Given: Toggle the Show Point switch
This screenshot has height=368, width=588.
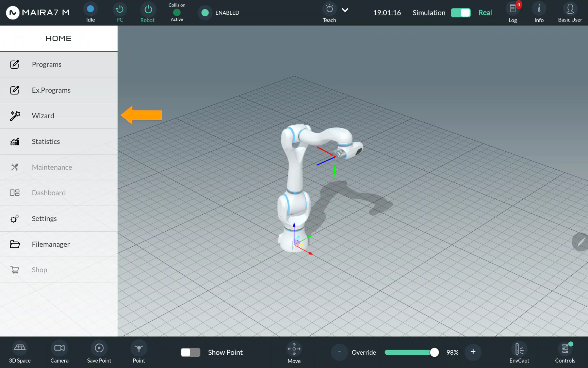Looking at the screenshot, I should point(191,352).
